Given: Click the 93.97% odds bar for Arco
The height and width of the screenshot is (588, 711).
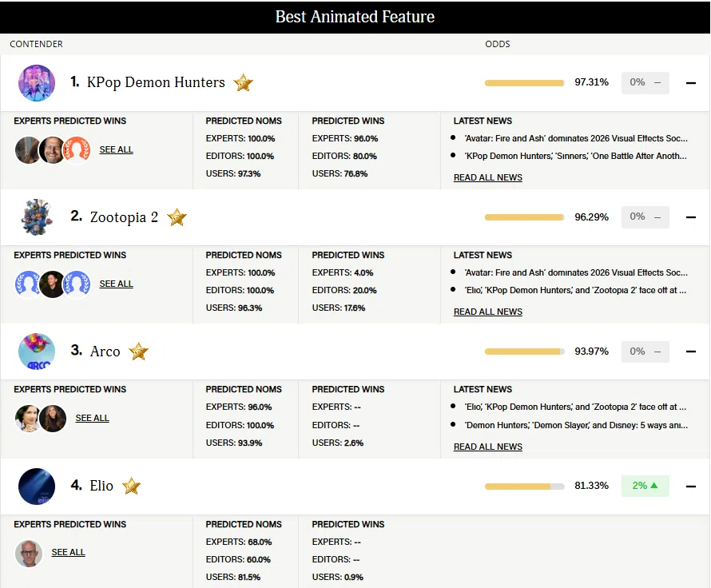Looking at the screenshot, I should (525, 352).
